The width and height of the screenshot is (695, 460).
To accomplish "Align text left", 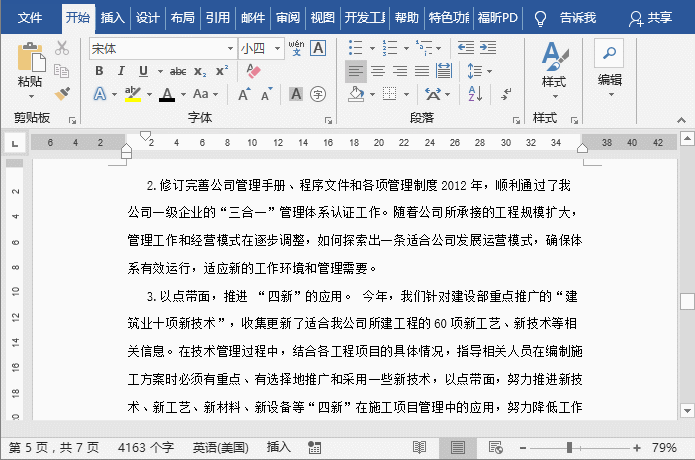I will click(x=356, y=71).
